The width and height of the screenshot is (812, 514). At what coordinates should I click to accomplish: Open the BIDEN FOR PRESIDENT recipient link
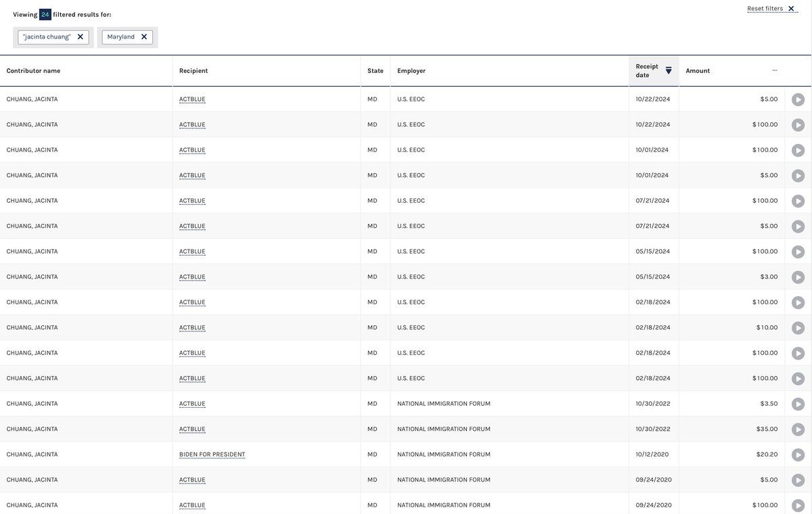[212, 454]
